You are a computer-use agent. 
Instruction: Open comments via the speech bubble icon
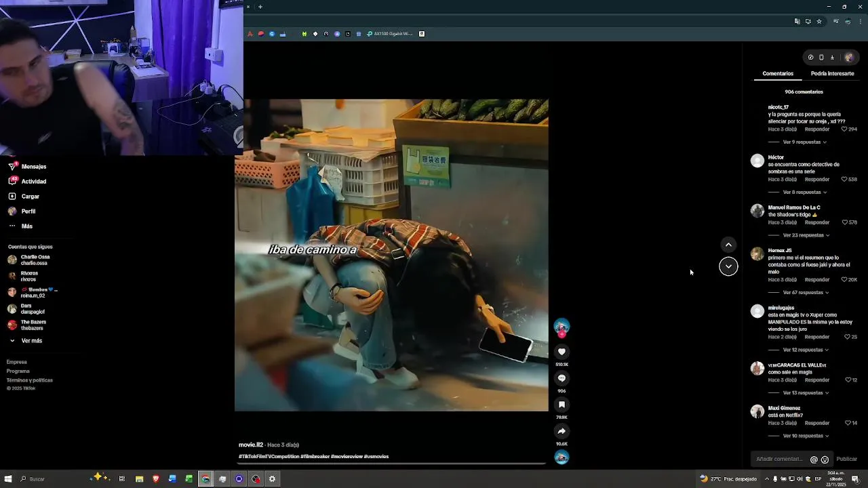(561, 378)
